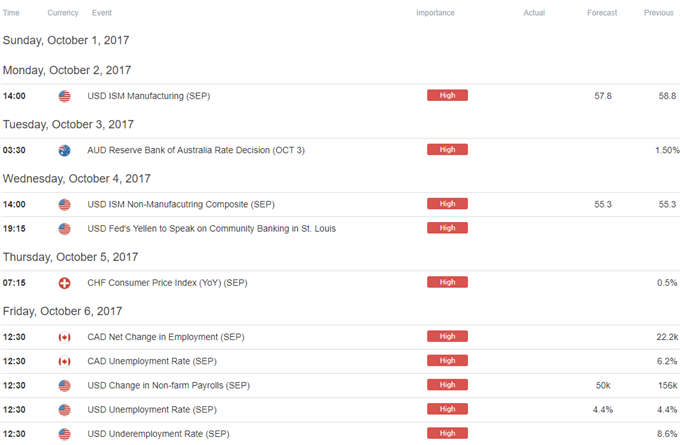Viewport: 680px width, 445px height.
Task: Select the Thursday, October 5, 2017 heading
Action: [70, 257]
